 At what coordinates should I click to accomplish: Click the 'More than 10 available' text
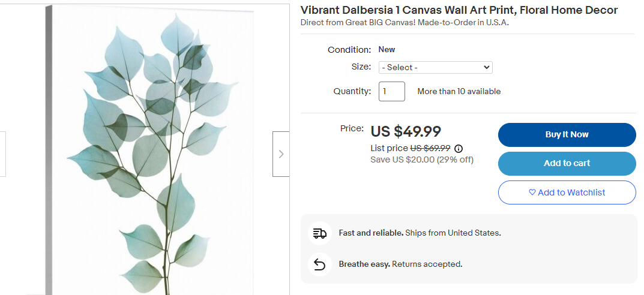click(459, 92)
